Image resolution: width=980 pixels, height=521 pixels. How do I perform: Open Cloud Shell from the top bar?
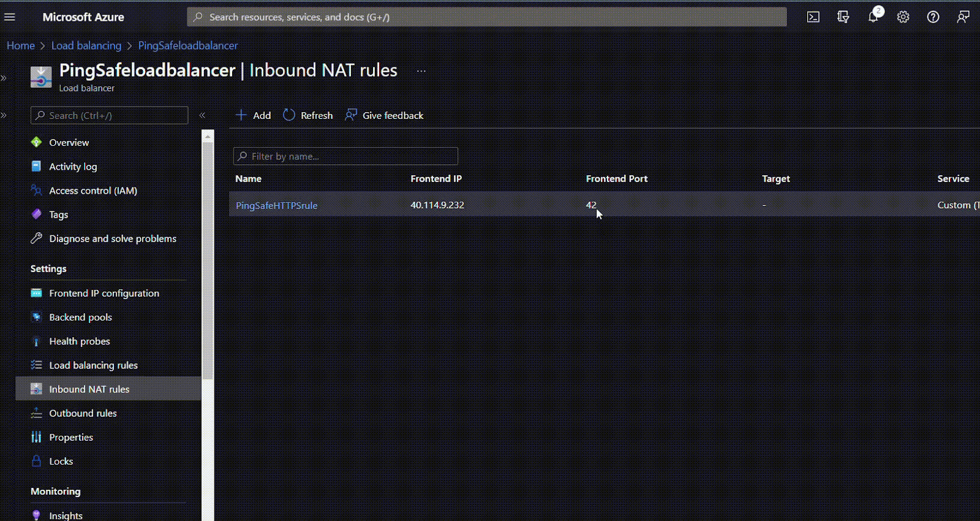point(813,17)
